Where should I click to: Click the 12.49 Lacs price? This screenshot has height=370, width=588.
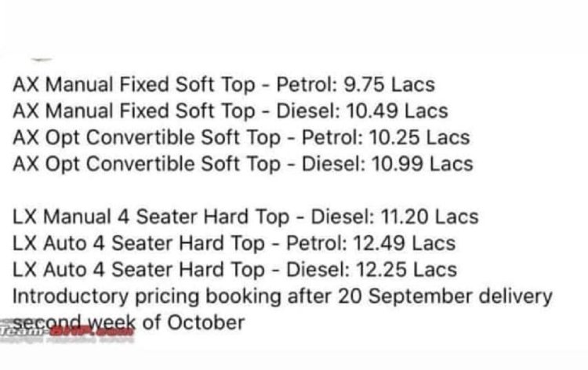pyautogui.click(x=405, y=243)
